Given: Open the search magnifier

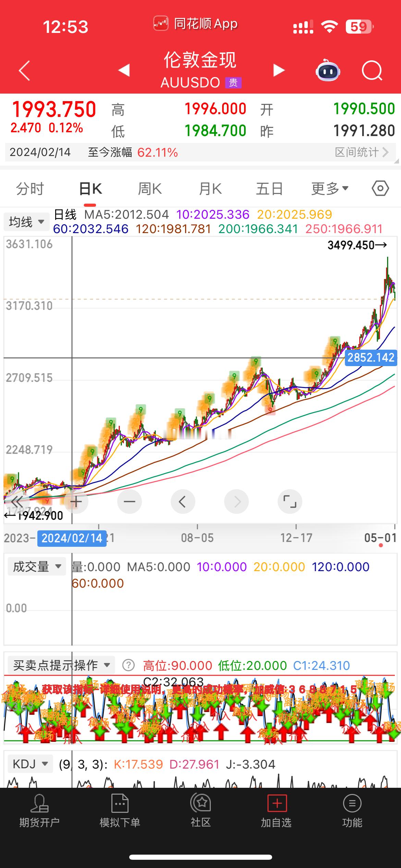Looking at the screenshot, I should [372, 71].
